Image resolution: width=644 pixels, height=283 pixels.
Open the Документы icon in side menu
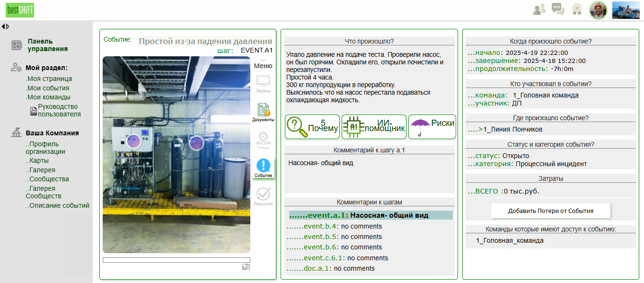click(263, 112)
